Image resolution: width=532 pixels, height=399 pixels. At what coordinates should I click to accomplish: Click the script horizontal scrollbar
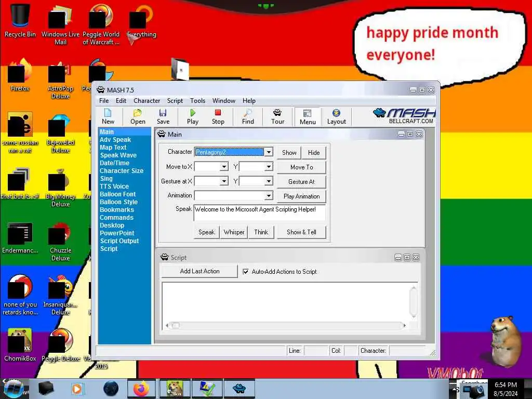[x=286, y=325]
